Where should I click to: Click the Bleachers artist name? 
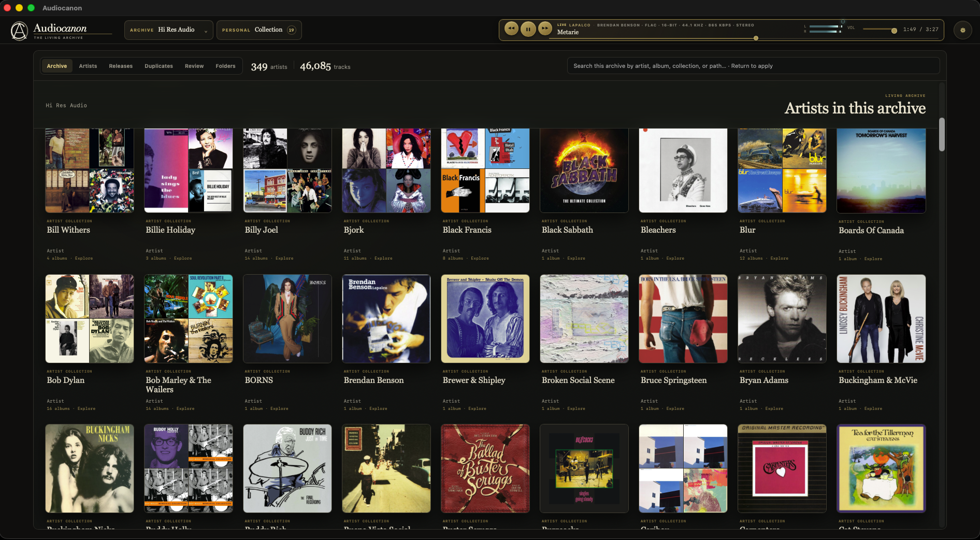[658, 230]
